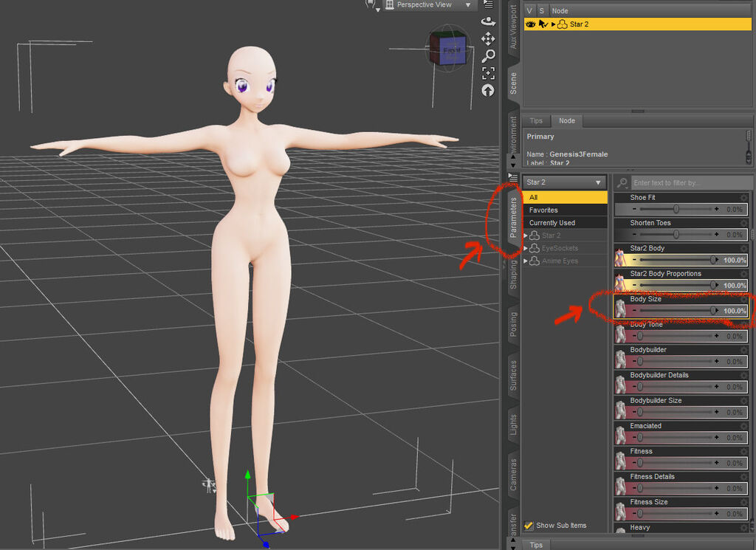The height and width of the screenshot is (550, 756).
Task: Click the Body Size morph thumbnail
Action: 620,309
